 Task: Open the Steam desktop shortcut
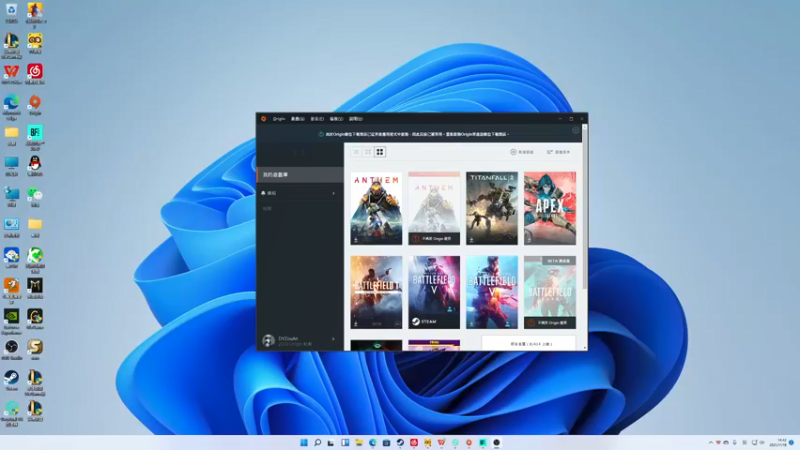pos(11,380)
